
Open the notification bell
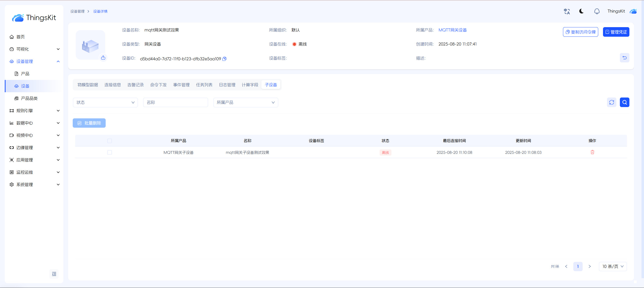597,11
